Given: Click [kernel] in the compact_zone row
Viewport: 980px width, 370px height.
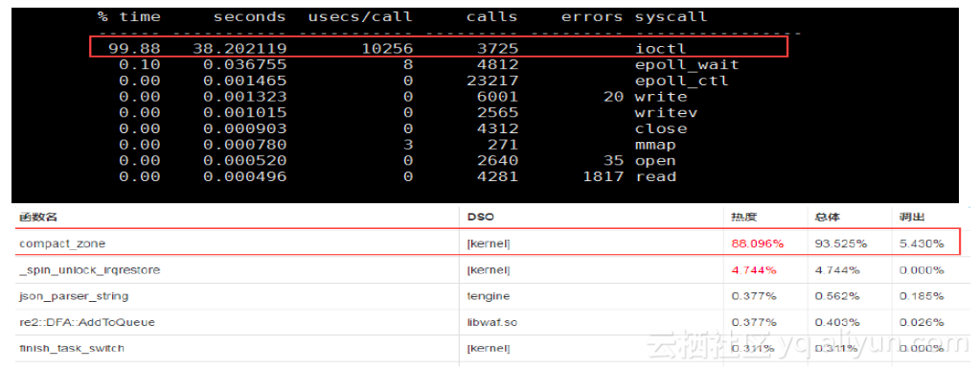Looking at the screenshot, I should coord(489,243).
